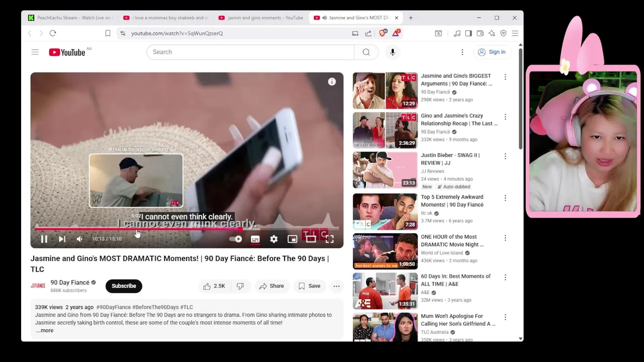Switch to "i love a mommas boy" tab

point(166,18)
